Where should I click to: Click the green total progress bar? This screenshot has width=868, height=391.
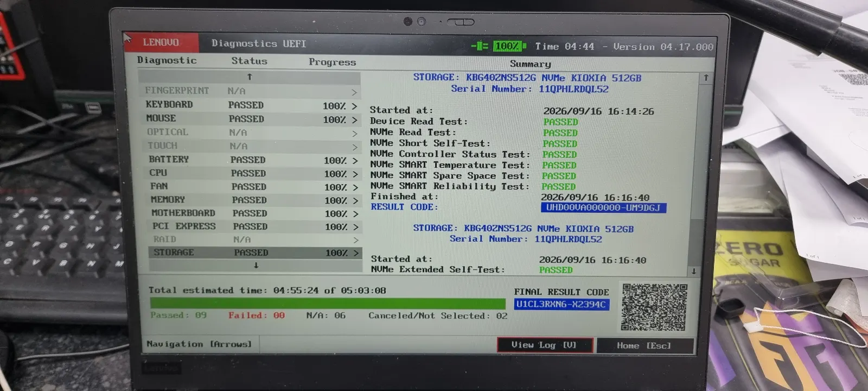(328, 304)
